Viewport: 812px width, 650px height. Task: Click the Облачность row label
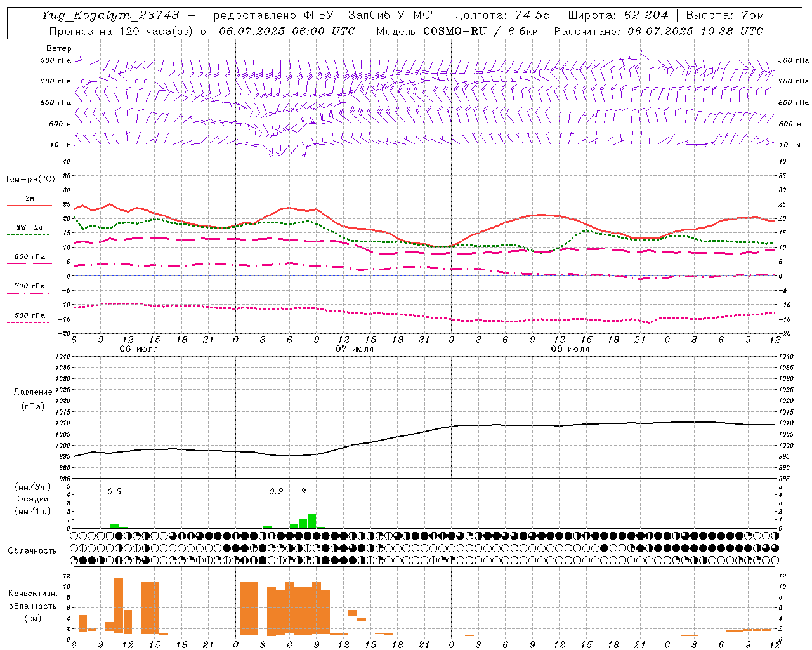pyautogui.click(x=32, y=551)
